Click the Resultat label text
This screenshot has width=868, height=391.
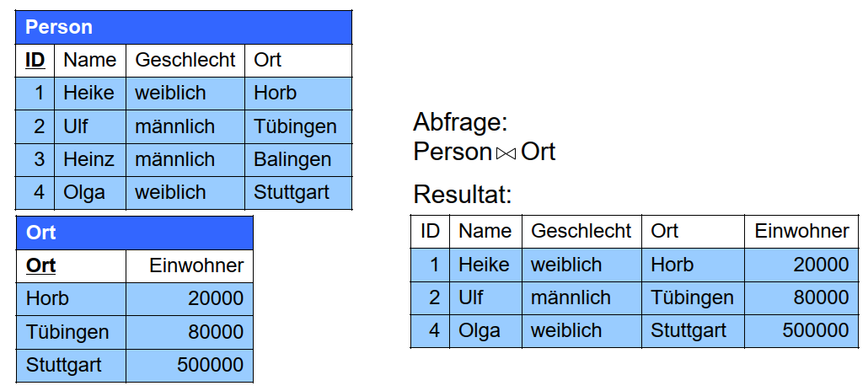(463, 195)
